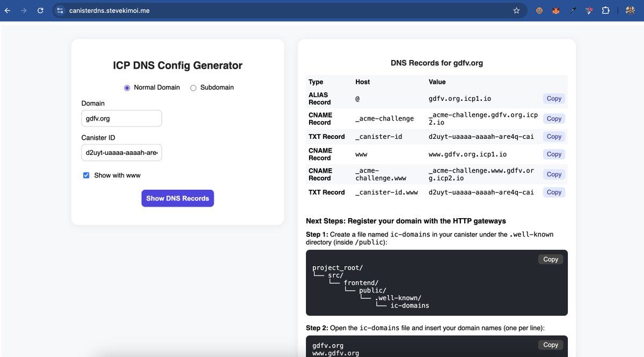Open the Chrome profile avatar
Viewport: 644px width, 357px height.
630,10
